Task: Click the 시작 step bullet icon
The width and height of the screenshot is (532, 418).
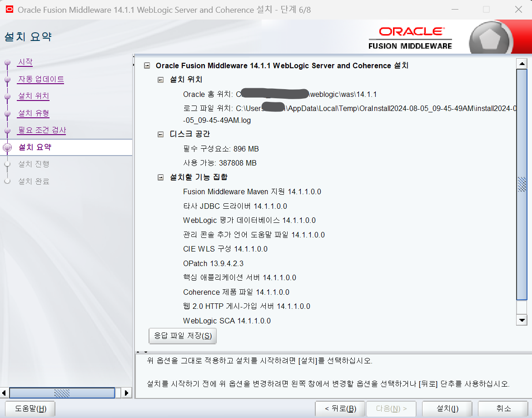Action: [7, 62]
